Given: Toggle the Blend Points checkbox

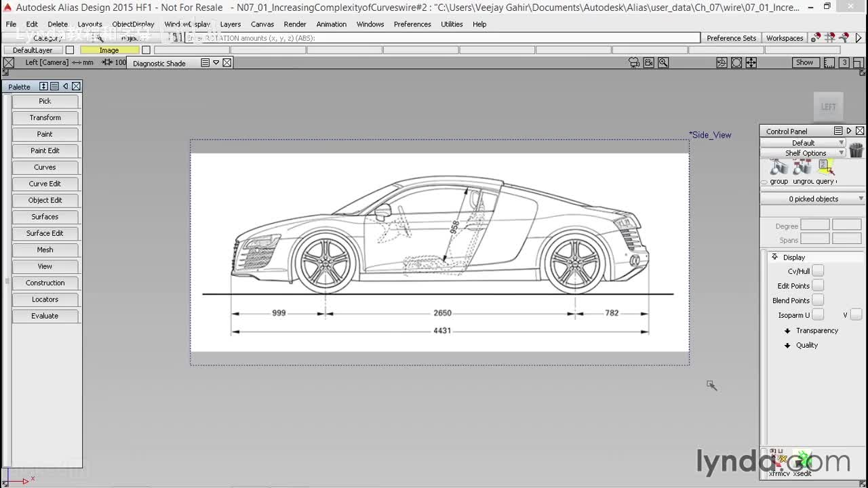Looking at the screenshot, I should click(x=818, y=300).
